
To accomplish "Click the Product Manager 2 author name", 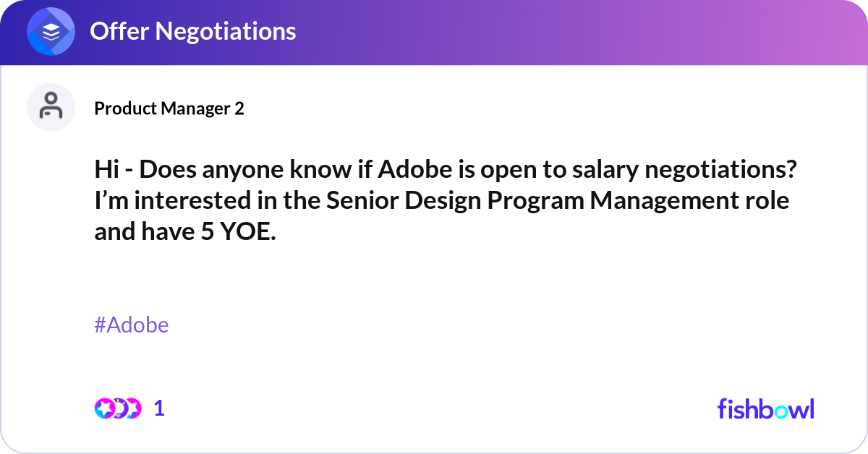I will (x=169, y=108).
